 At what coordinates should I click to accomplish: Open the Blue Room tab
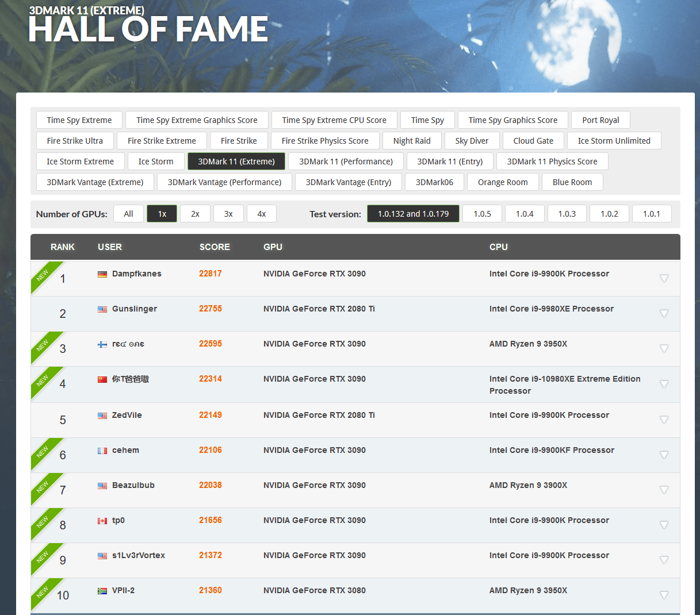click(x=572, y=182)
